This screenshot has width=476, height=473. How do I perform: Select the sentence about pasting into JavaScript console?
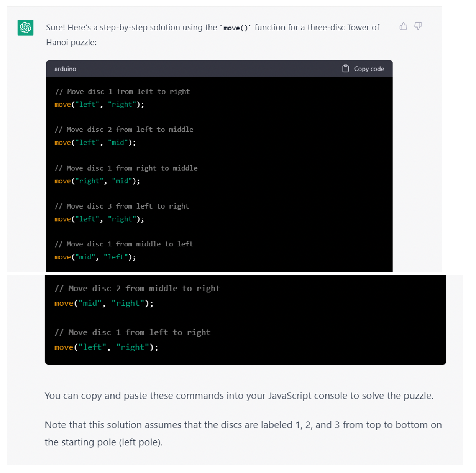click(x=239, y=396)
